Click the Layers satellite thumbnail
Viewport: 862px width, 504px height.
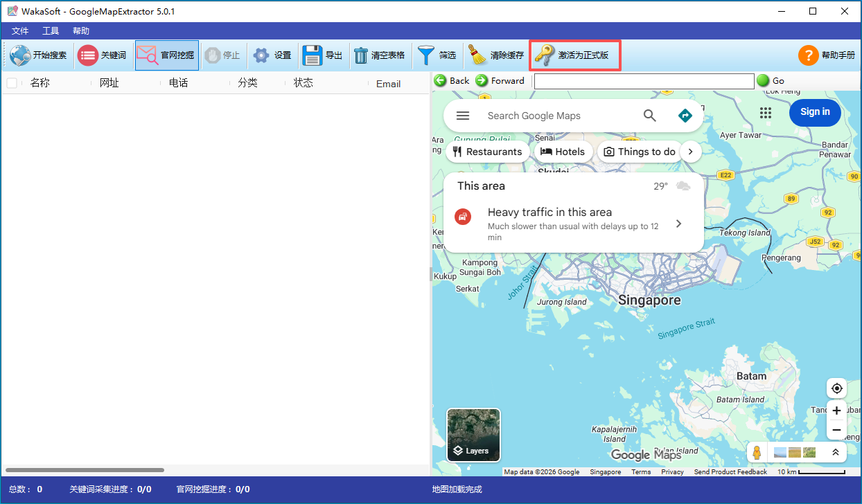tap(473, 435)
